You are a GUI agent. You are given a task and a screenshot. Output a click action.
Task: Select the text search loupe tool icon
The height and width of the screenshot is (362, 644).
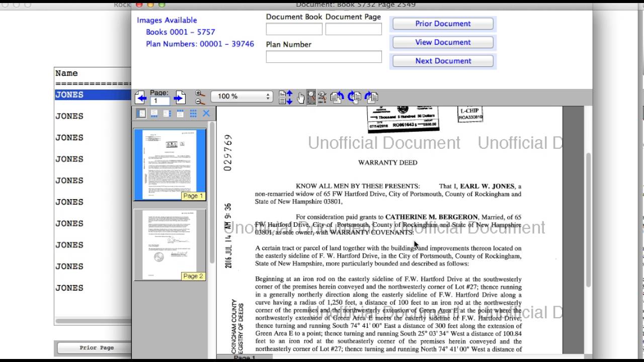coord(322,98)
